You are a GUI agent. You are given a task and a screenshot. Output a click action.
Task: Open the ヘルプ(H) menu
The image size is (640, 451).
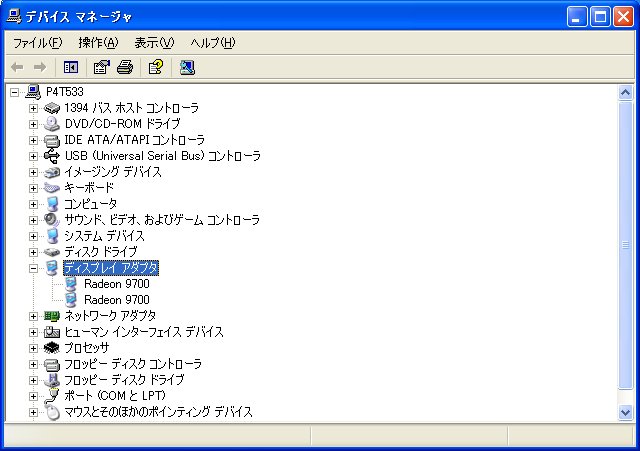coord(213,42)
